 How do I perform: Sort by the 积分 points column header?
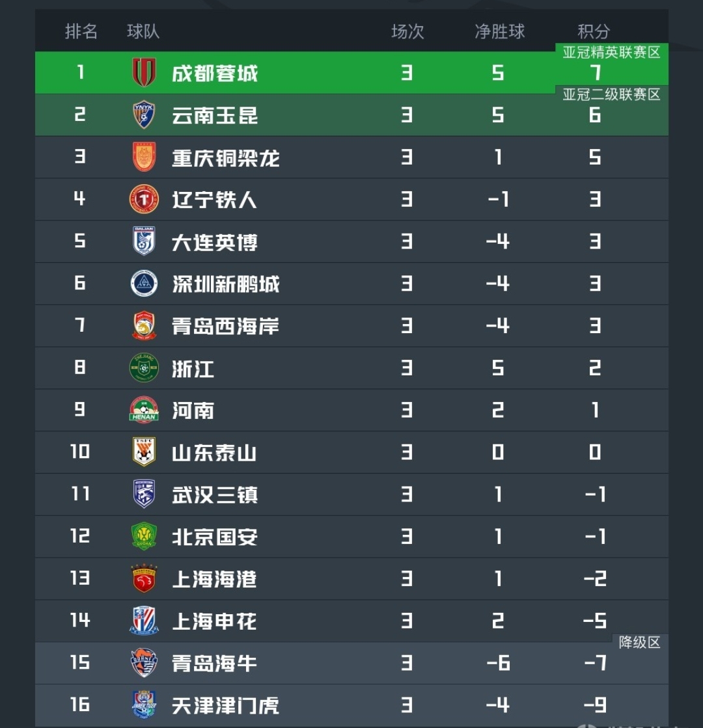pyautogui.click(x=594, y=31)
